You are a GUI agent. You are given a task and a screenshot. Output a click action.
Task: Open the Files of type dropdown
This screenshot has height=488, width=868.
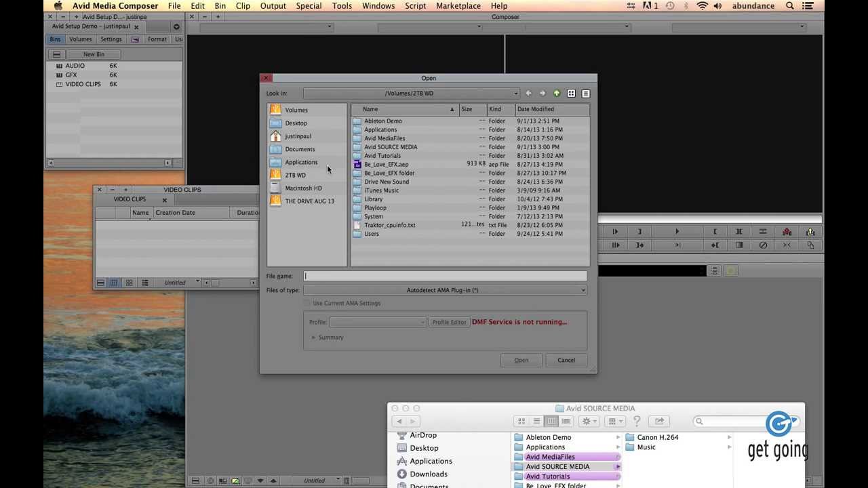(x=445, y=290)
